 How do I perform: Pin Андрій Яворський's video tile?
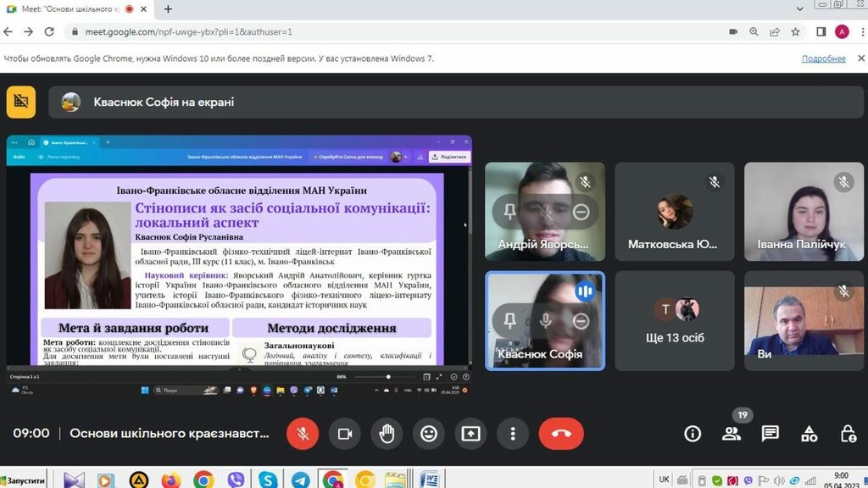[509, 212]
